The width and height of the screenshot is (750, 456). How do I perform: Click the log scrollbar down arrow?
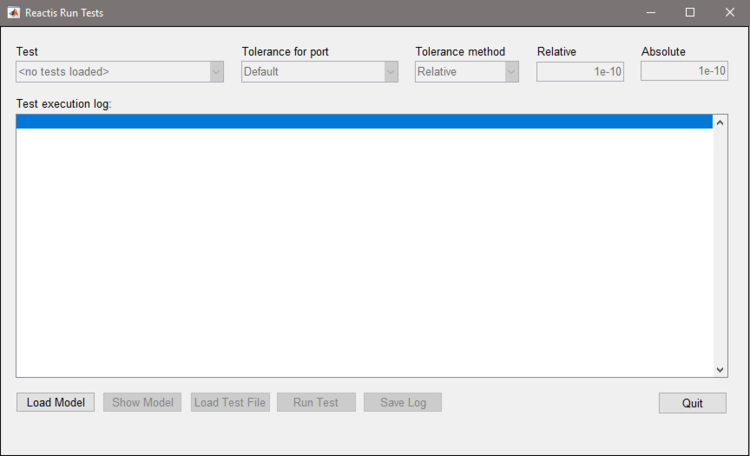[720, 369]
